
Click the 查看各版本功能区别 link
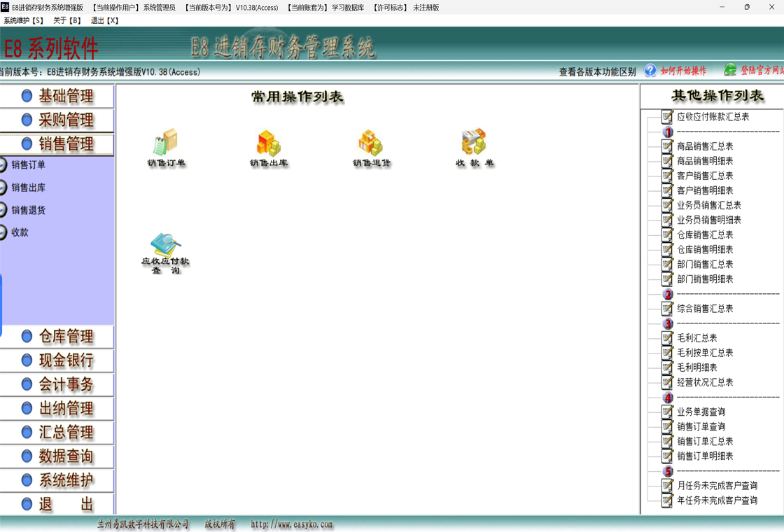point(597,71)
